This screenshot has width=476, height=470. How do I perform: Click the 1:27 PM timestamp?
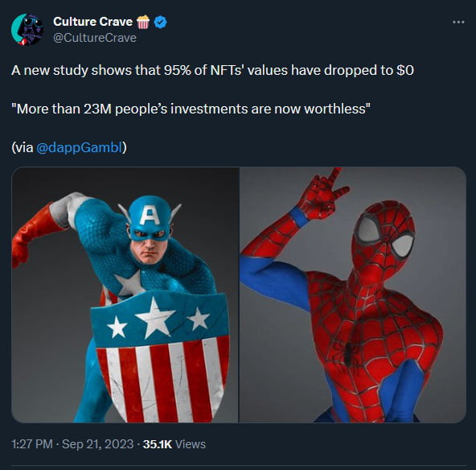pos(32,444)
